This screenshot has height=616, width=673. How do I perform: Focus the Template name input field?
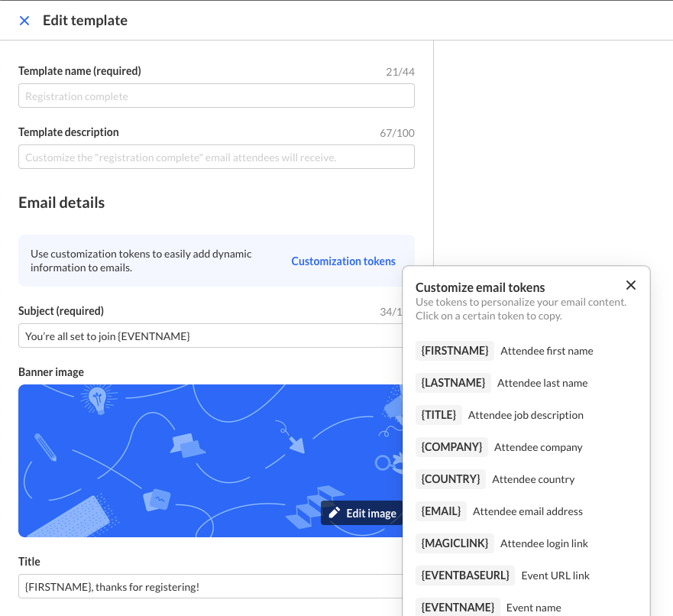click(216, 96)
